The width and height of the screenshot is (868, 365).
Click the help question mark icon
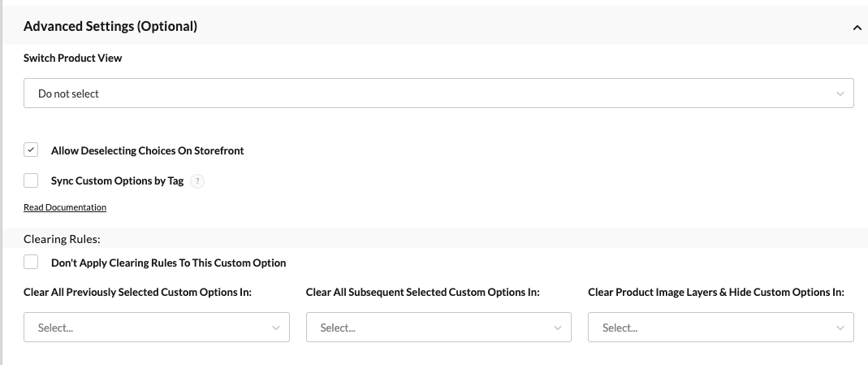click(x=197, y=181)
